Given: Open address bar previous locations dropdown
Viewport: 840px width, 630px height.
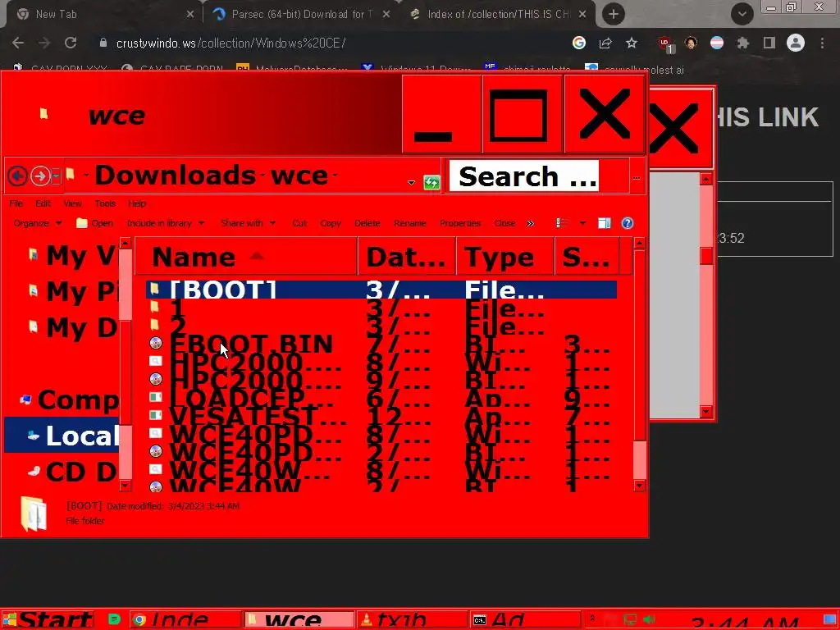Looking at the screenshot, I should tap(411, 183).
